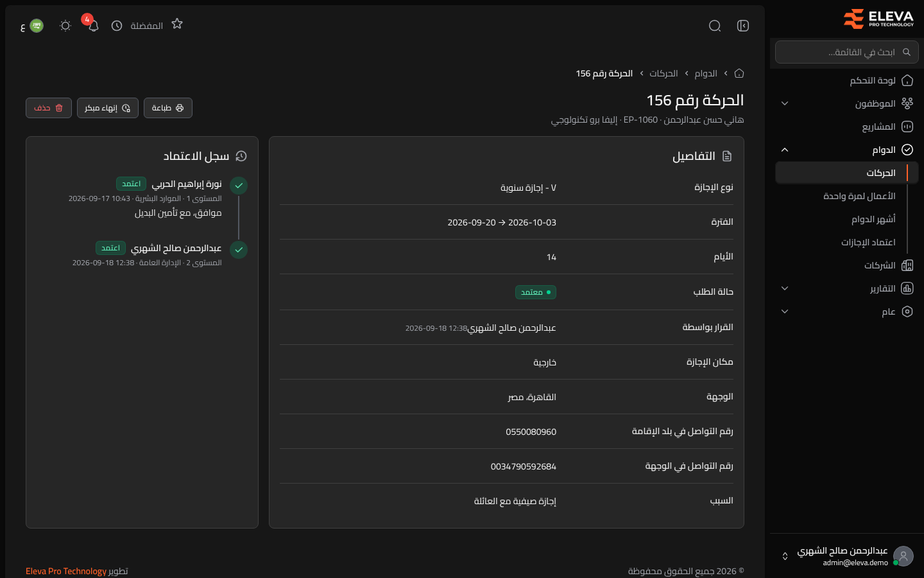
Task: Open the search magnifier in top bar
Action: (x=715, y=26)
